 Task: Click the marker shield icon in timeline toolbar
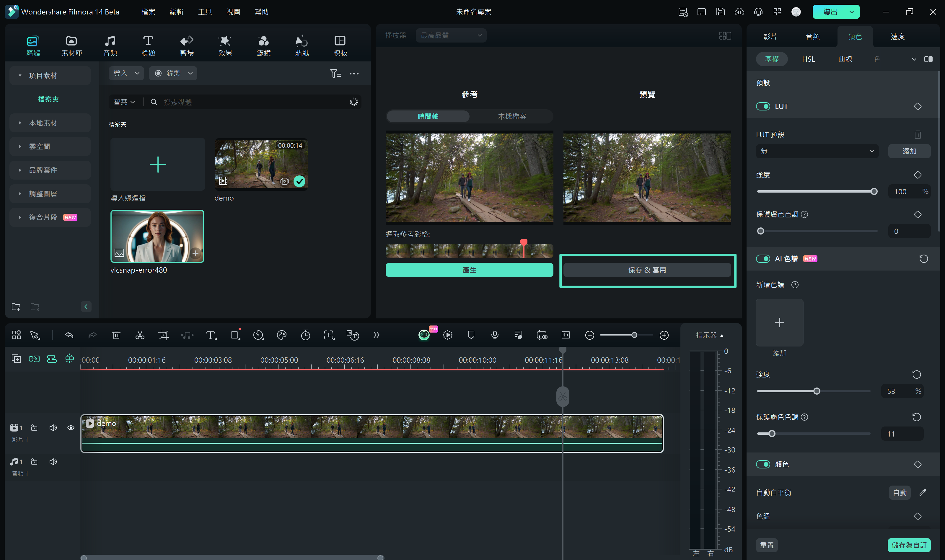pos(471,335)
